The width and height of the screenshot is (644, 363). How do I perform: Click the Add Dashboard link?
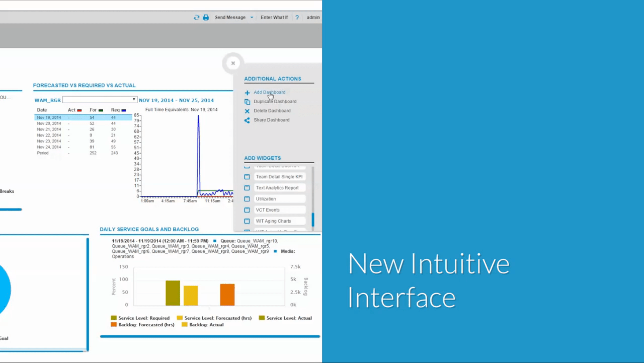click(x=269, y=92)
